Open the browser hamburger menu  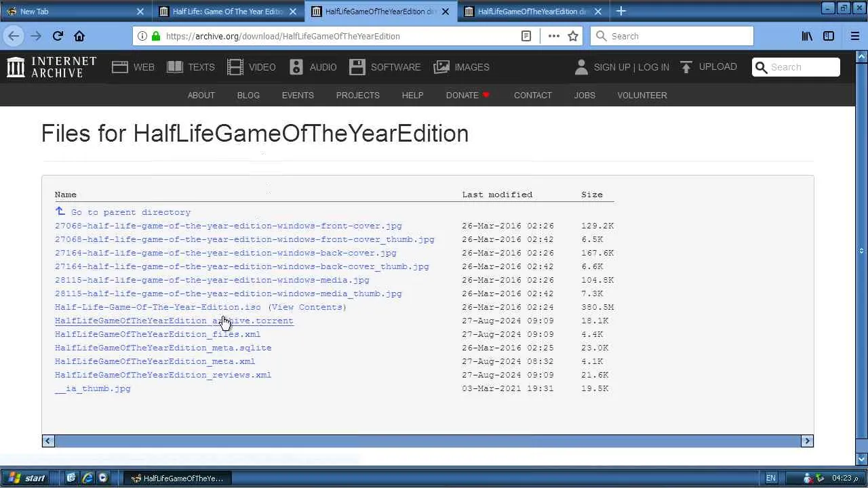click(854, 36)
